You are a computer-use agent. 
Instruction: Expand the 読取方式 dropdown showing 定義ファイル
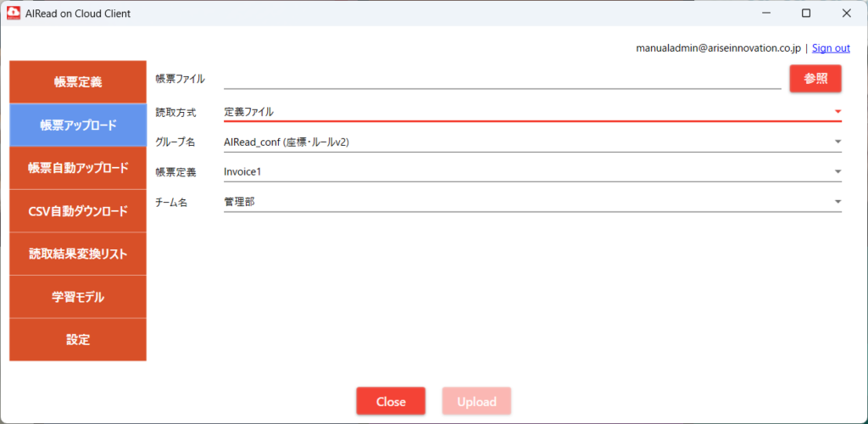click(x=531, y=112)
